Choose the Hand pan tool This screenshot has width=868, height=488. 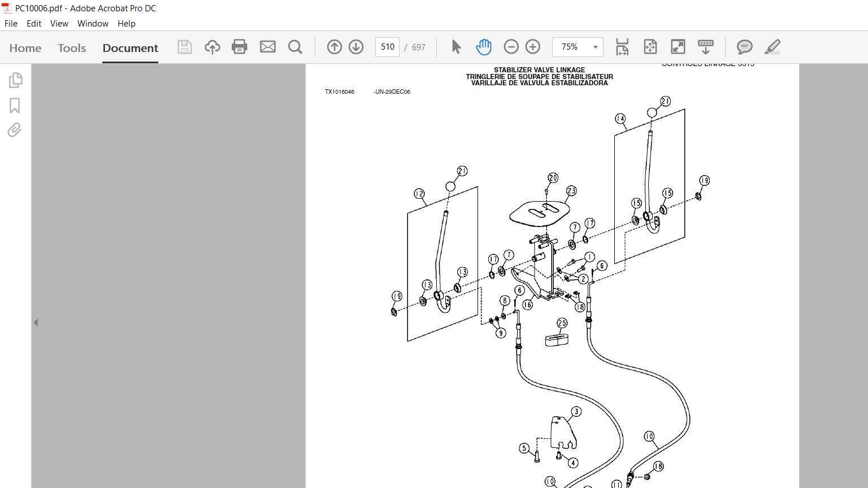point(484,47)
